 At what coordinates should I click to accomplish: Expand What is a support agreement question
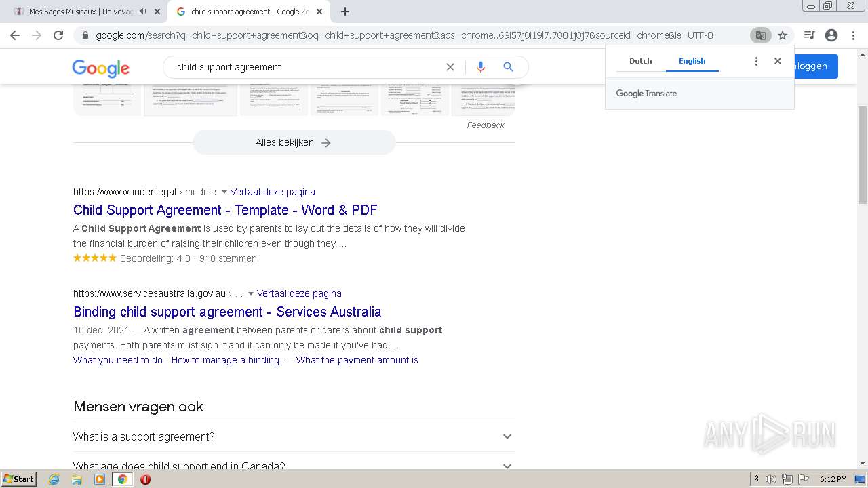[294, 437]
